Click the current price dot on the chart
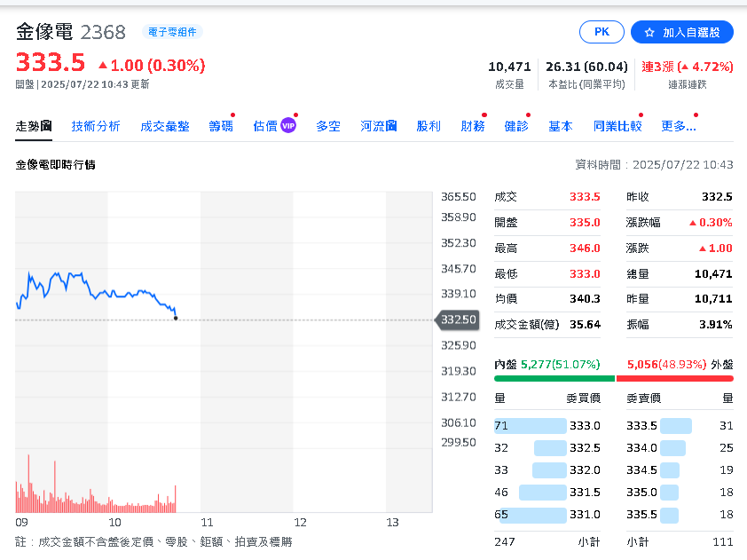The width and height of the screenshot is (747, 560). coord(176,318)
